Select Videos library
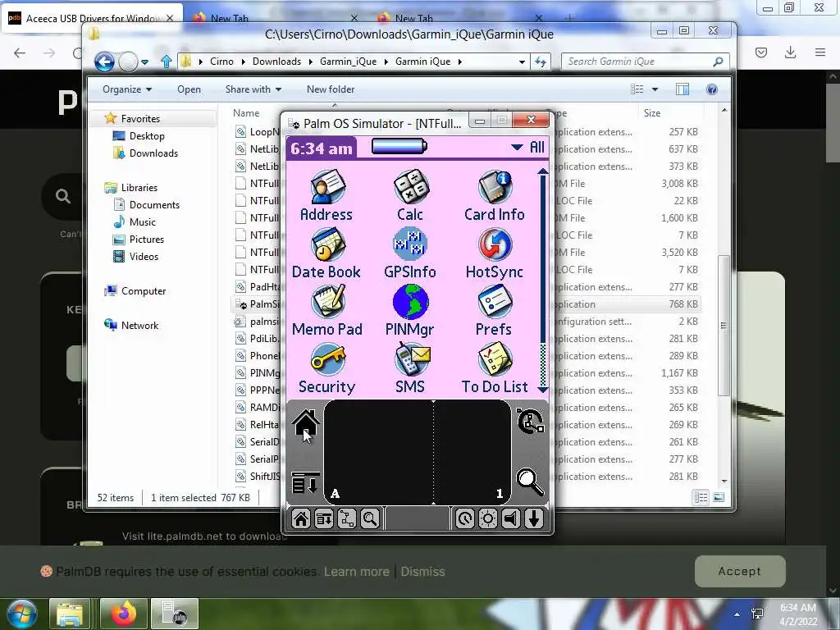Image resolution: width=840 pixels, height=630 pixels. (x=144, y=257)
